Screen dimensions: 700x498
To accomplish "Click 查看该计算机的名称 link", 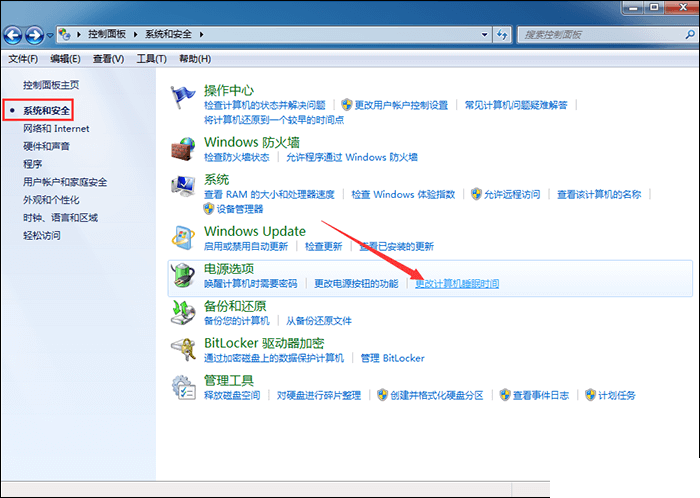I will 599,195.
